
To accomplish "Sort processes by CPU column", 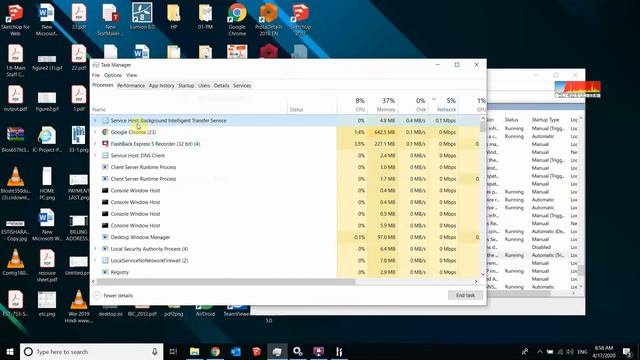I will tap(352, 105).
